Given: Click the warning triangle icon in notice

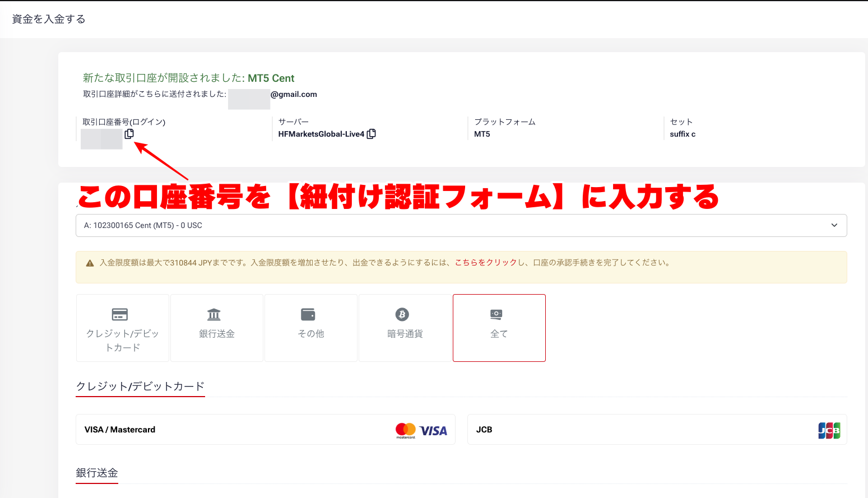Looking at the screenshot, I should coord(90,263).
